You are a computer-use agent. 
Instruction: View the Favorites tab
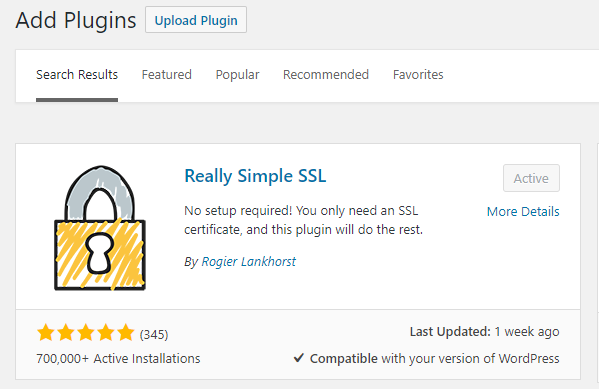[418, 75]
